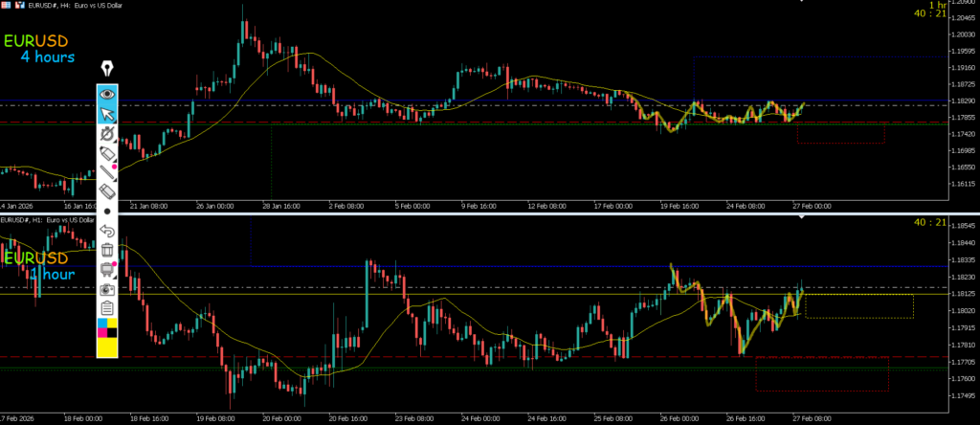
Task: Choose the black dot brush size
Action: tap(107, 211)
